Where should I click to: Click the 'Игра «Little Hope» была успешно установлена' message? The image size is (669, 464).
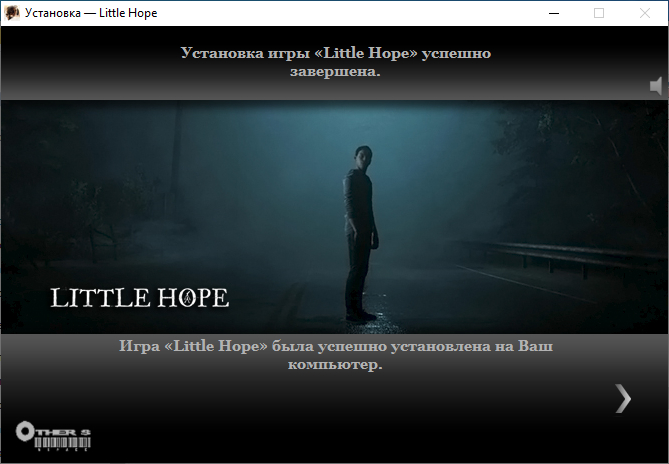pyautogui.click(x=335, y=355)
